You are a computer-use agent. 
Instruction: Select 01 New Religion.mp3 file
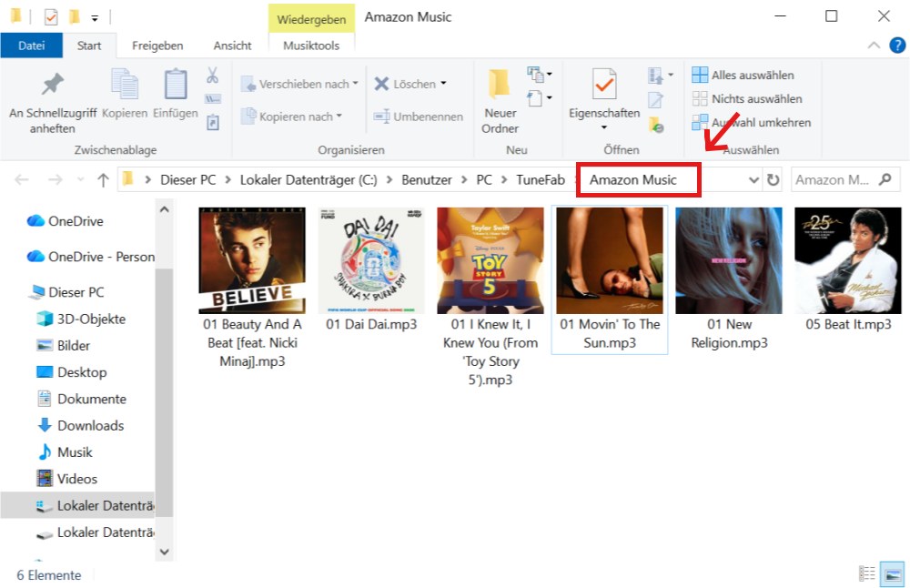(x=729, y=279)
